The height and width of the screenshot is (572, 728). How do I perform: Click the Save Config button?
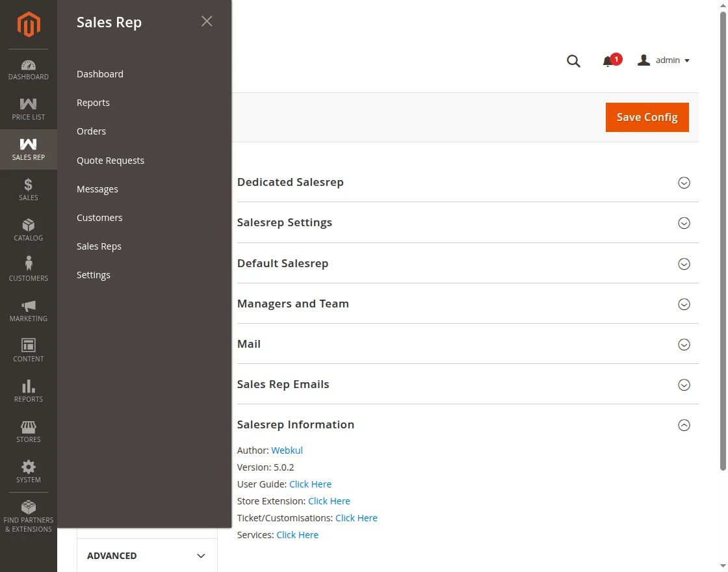point(647,117)
